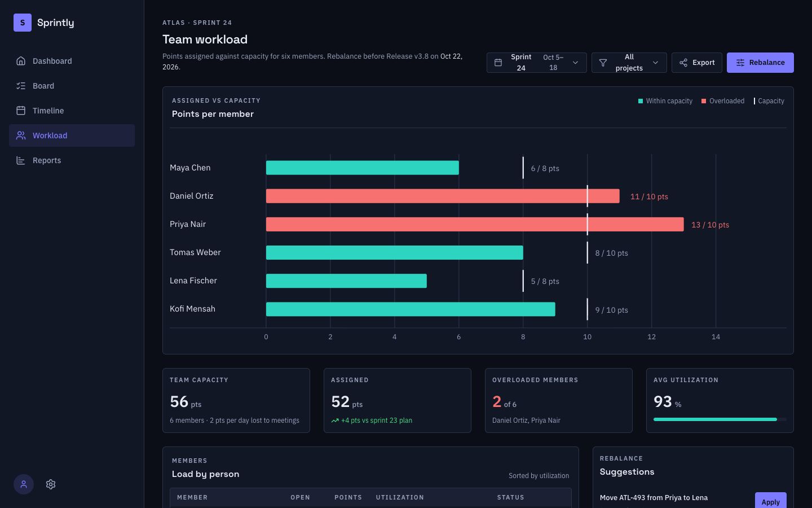Screen dimensions: 812x508
Task: Click the STATUS column header
Action: point(510,497)
